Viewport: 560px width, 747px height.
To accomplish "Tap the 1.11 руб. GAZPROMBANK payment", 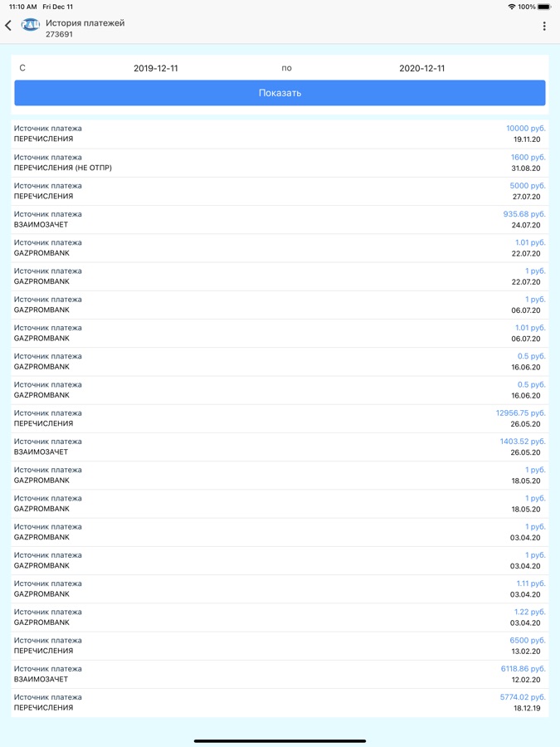I will (280, 588).
